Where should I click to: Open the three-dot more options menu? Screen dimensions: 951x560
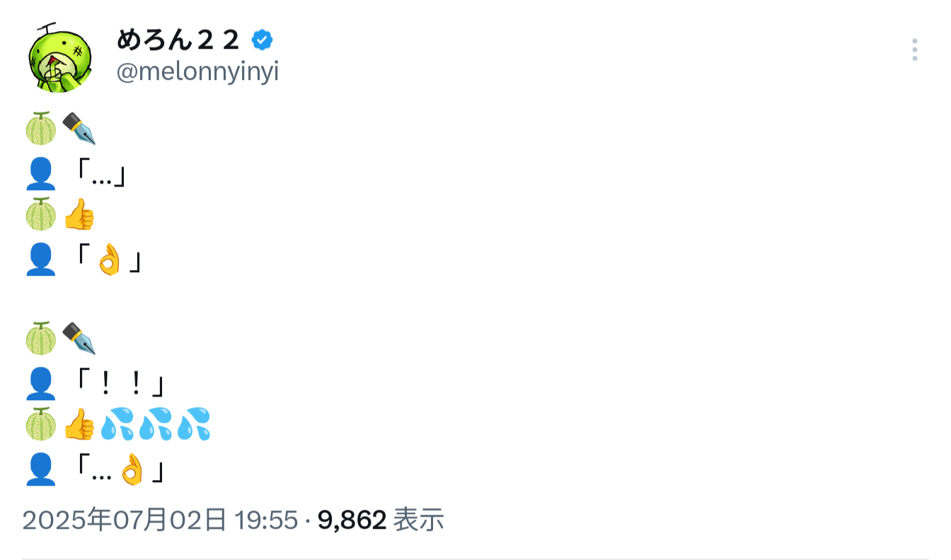click(x=914, y=50)
